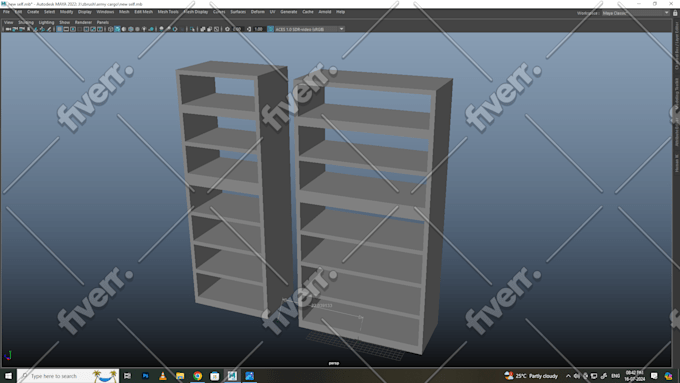Toggle the X-Ray Joints icon

point(216,29)
